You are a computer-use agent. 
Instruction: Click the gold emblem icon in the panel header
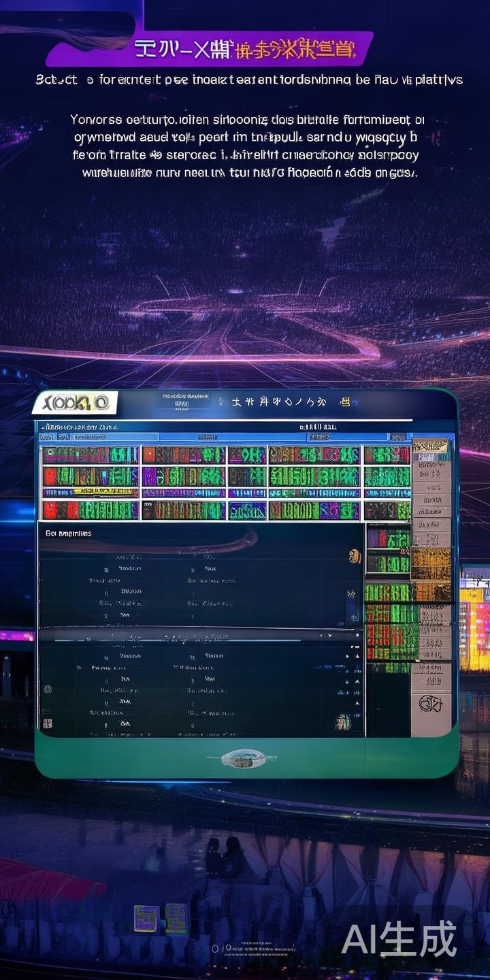[345, 403]
